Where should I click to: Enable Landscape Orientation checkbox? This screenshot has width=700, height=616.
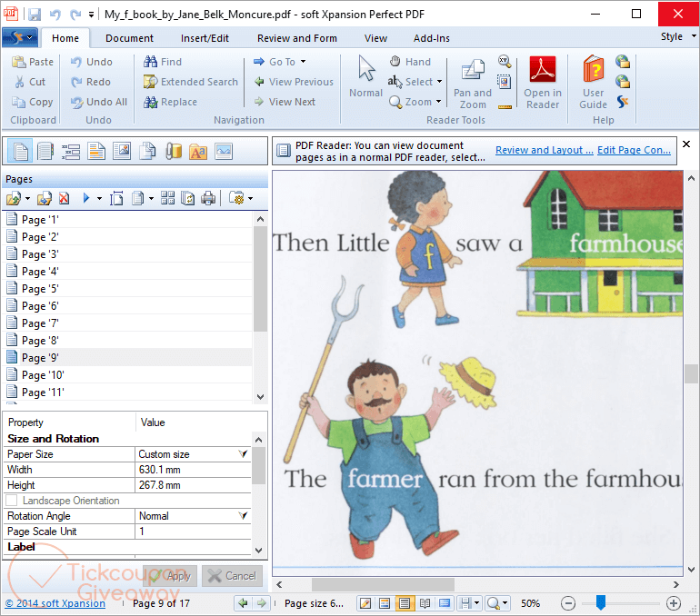[x=12, y=501]
